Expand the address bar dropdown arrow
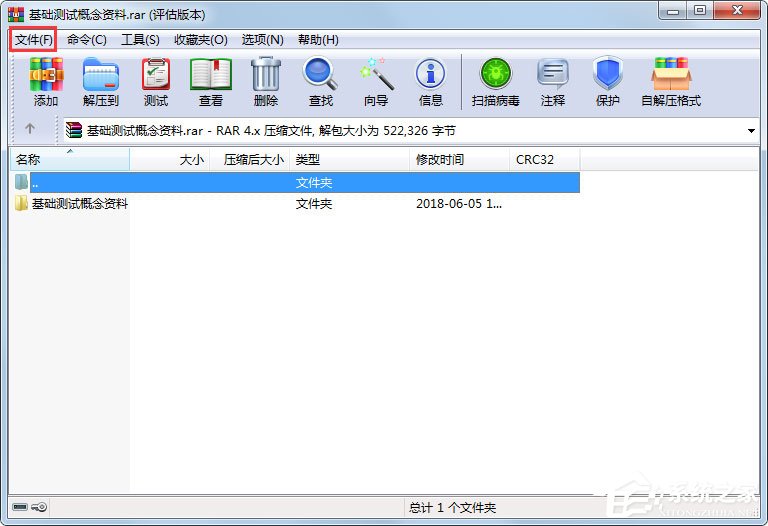Screen dimensions: 768x526 (x=751, y=131)
